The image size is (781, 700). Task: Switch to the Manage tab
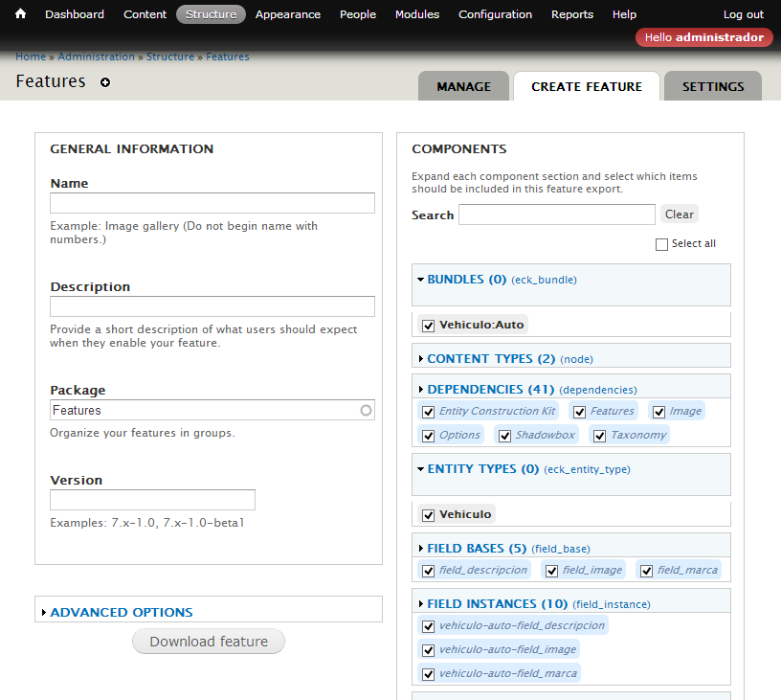463,86
